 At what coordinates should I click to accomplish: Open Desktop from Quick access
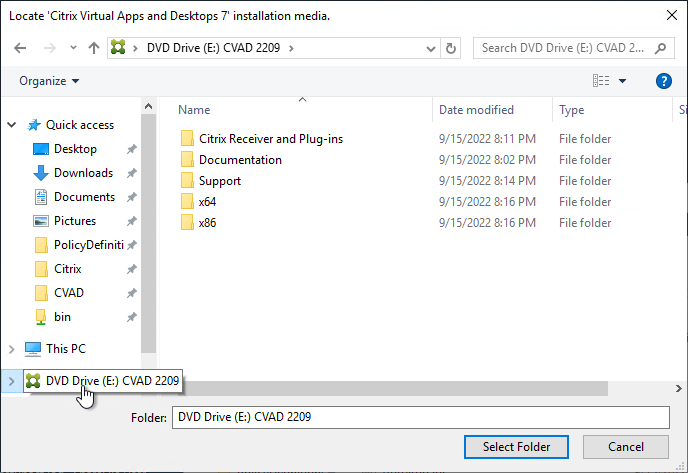[x=75, y=149]
